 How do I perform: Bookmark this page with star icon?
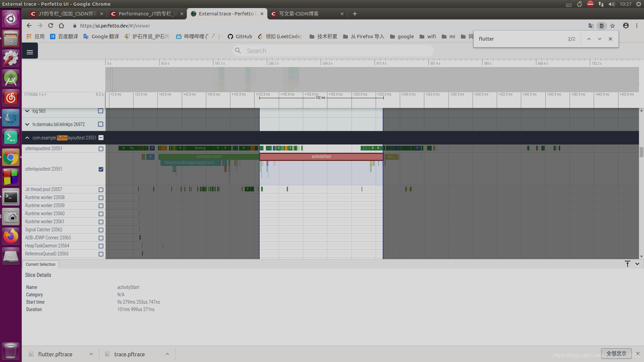coord(612,26)
